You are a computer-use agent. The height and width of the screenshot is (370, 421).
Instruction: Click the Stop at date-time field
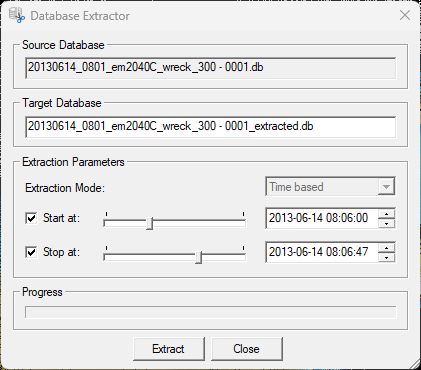pos(322,252)
